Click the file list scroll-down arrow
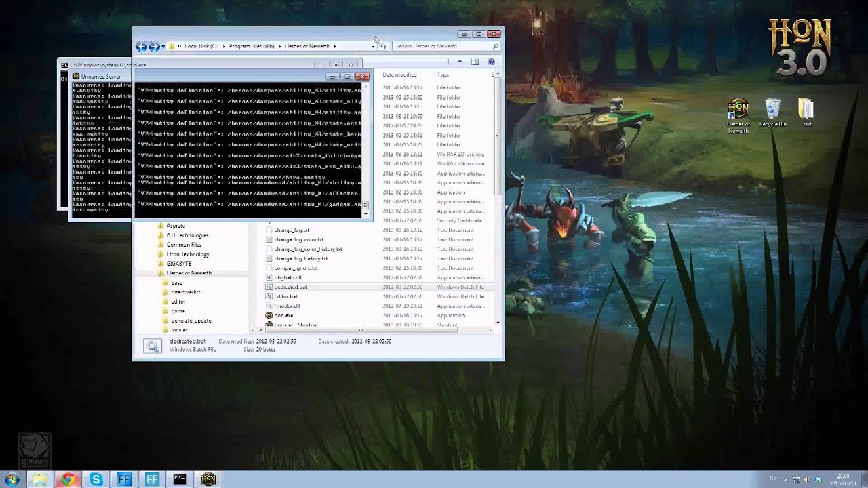This screenshot has width=868, height=488. pyautogui.click(x=499, y=323)
